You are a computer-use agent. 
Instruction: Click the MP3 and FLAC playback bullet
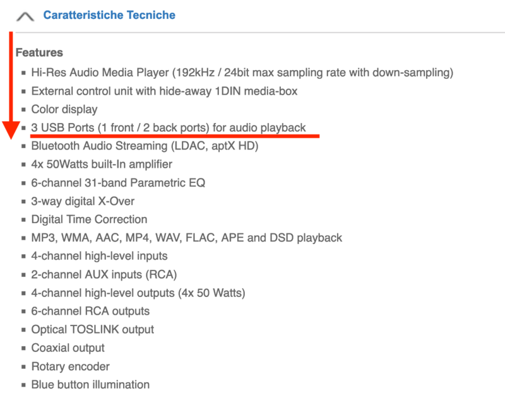point(186,237)
